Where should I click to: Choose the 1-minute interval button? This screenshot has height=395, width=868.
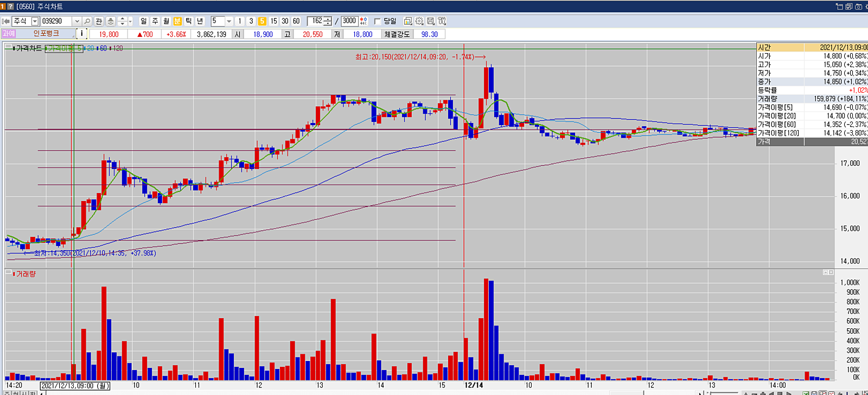(240, 21)
